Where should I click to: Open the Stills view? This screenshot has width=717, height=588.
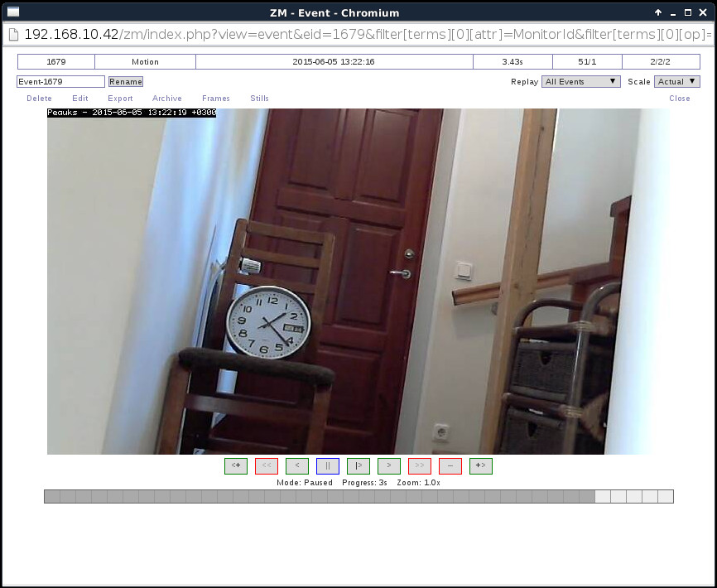(x=260, y=99)
